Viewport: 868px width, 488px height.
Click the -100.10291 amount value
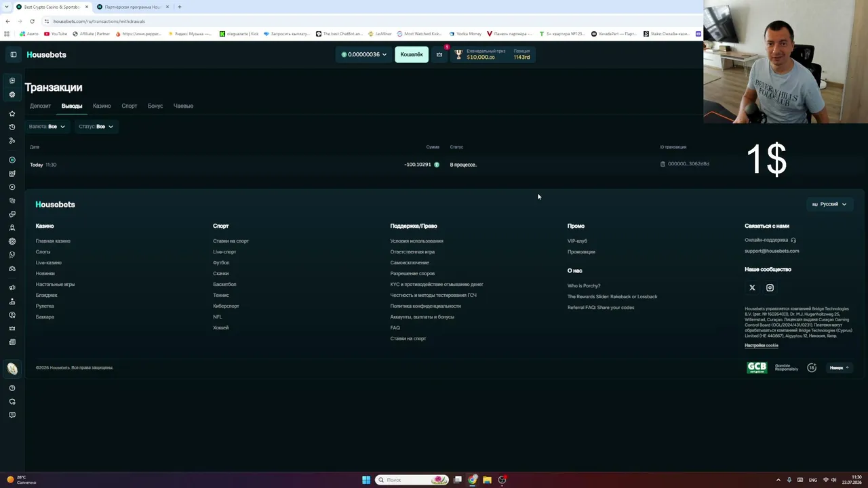point(418,165)
